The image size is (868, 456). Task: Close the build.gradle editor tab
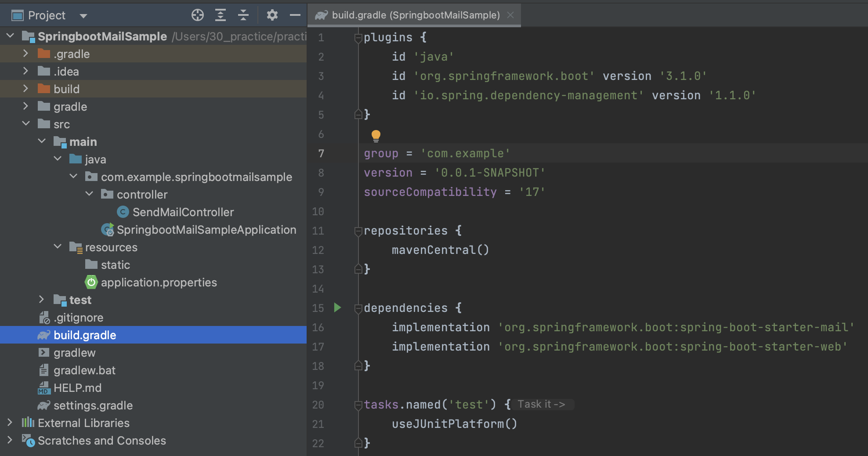(510, 15)
